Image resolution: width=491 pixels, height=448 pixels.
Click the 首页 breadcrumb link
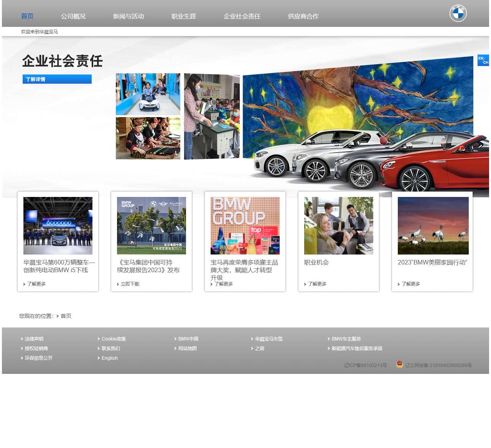(x=66, y=316)
